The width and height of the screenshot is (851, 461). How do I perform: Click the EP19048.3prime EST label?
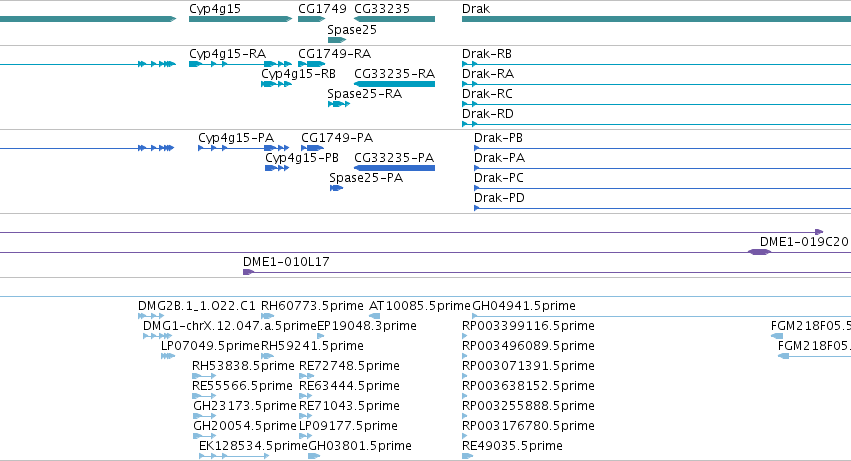point(367,326)
